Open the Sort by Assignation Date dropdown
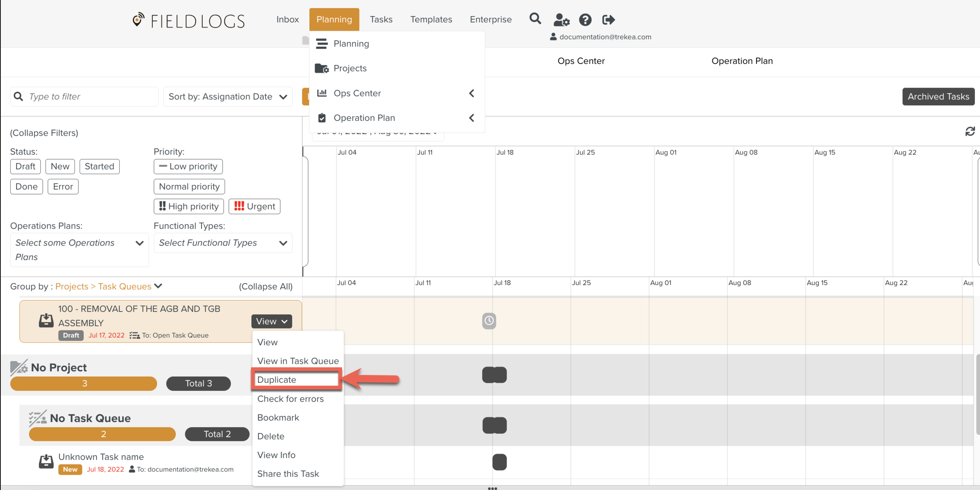The height and width of the screenshot is (490, 980). (228, 97)
